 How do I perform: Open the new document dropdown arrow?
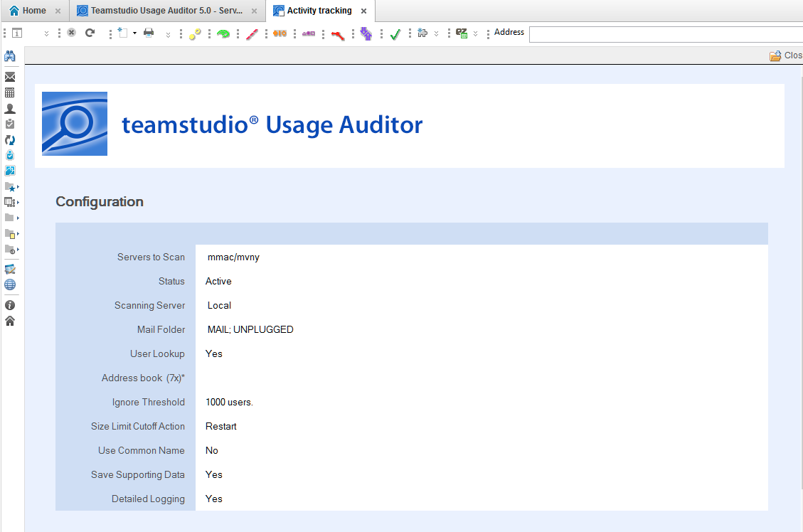(x=134, y=33)
